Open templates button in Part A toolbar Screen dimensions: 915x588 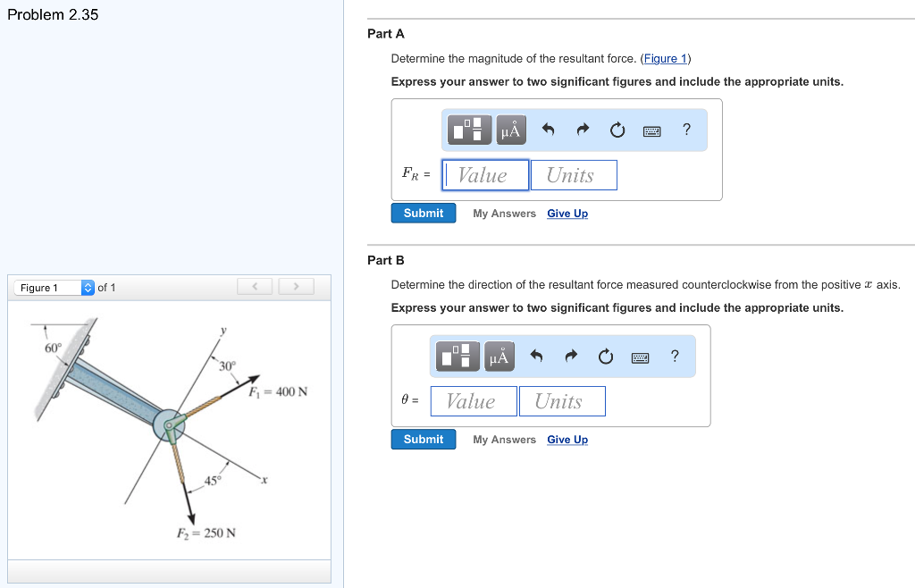[471, 130]
